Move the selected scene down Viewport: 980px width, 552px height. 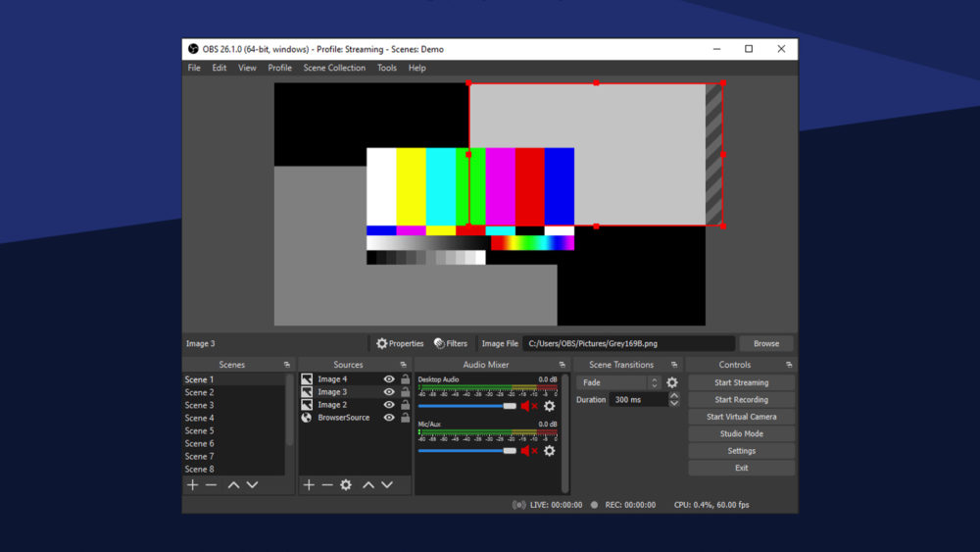click(252, 485)
